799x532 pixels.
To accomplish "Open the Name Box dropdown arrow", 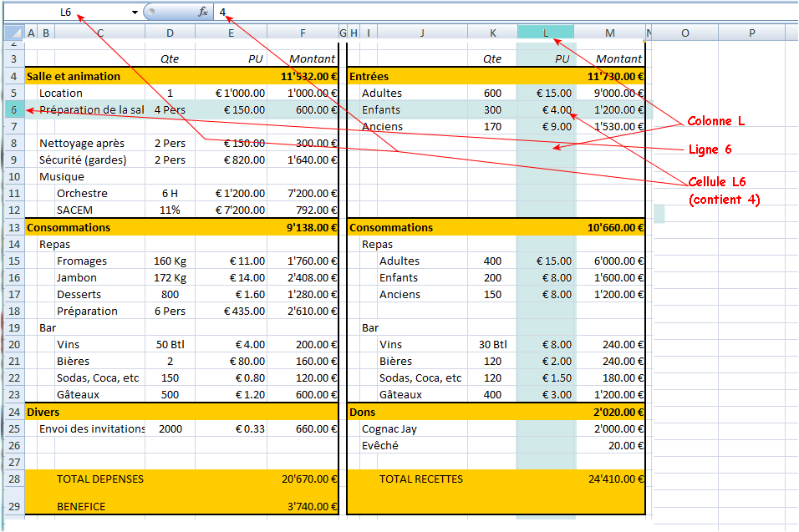I will (x=135, y=13).
